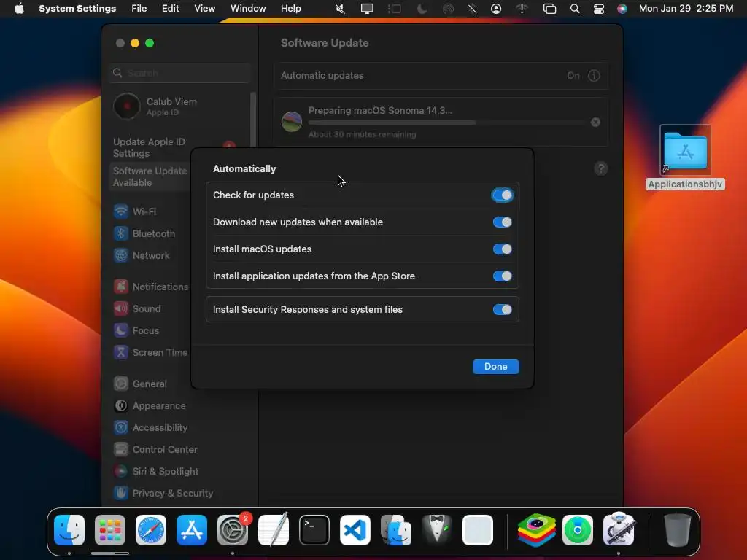
Task: Click the Automatic updates On row
Action: click(441, 76)
